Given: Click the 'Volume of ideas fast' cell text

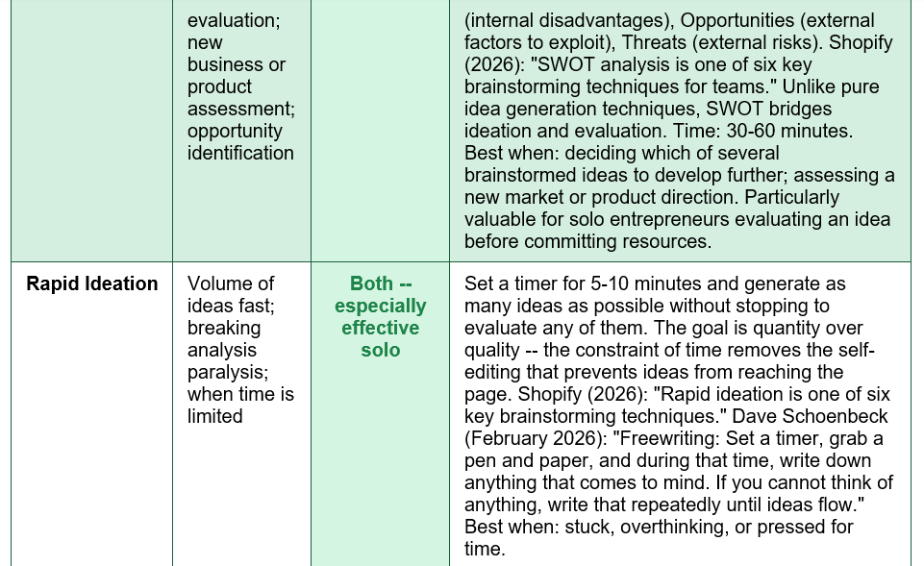Looking at the screenshot, I should [231, 294].
